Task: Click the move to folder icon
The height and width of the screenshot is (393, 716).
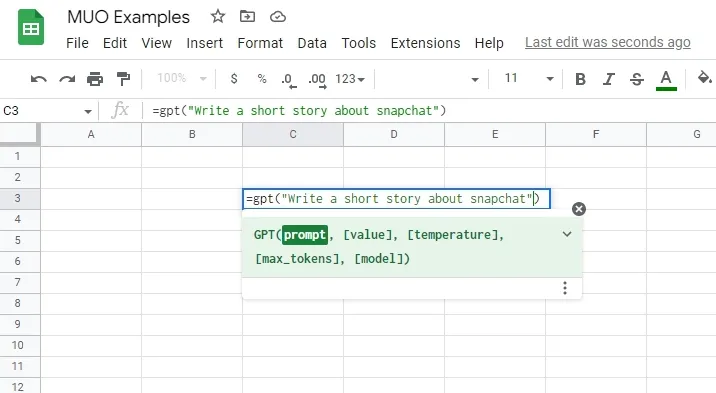Action: (x=247, y=17)
